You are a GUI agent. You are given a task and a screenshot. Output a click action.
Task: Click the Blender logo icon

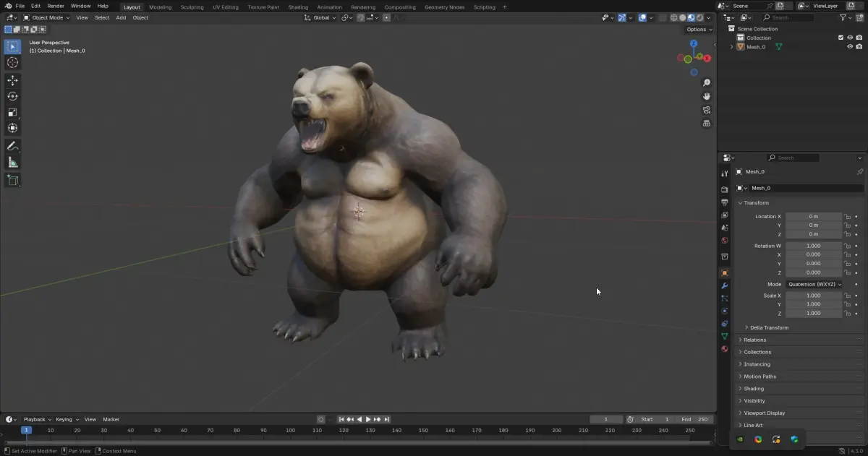point(8,7)
